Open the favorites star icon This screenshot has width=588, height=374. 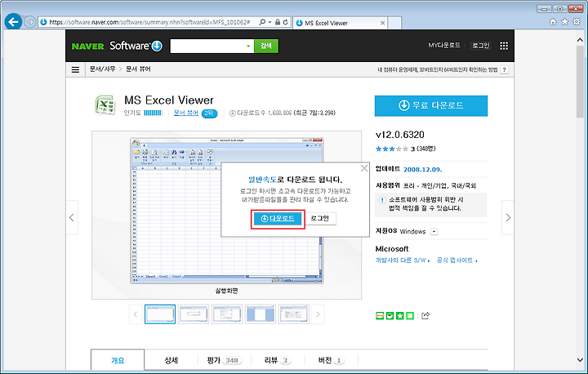coord(565,22)
